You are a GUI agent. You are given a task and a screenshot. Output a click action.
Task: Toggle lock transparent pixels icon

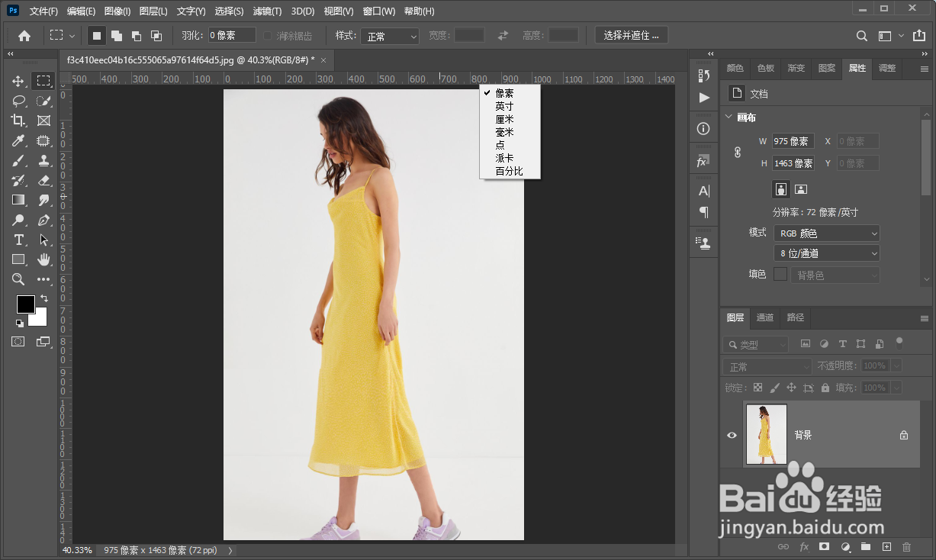(757, 388)
